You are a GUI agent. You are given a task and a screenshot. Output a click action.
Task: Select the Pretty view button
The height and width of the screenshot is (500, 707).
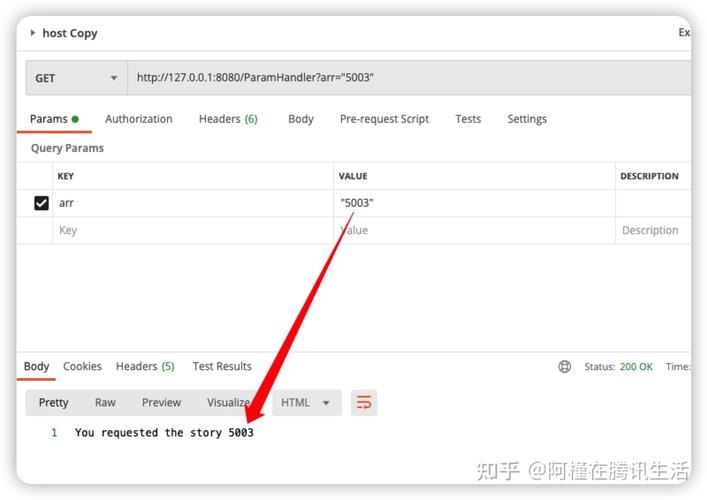point(53,403)
